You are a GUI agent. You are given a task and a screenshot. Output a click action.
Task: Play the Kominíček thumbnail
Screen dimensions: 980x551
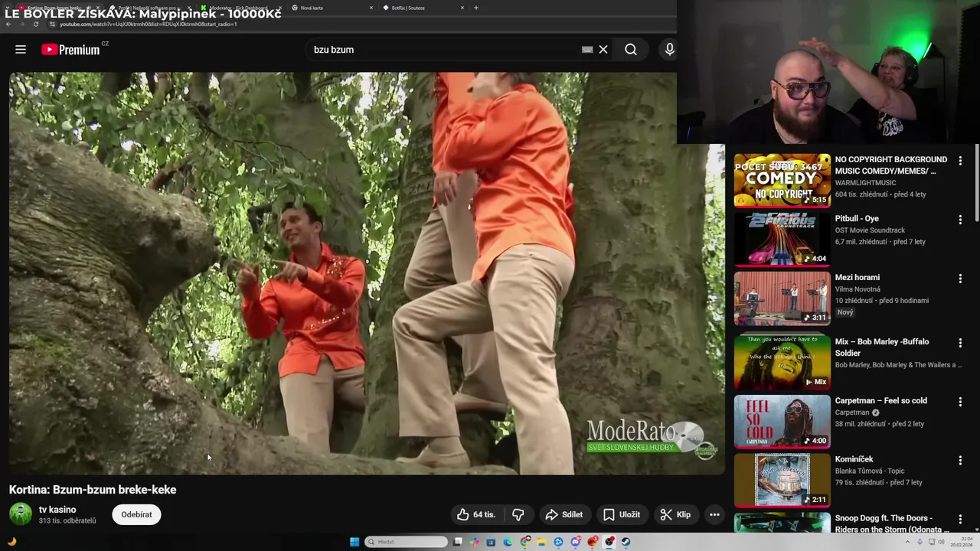782,481
